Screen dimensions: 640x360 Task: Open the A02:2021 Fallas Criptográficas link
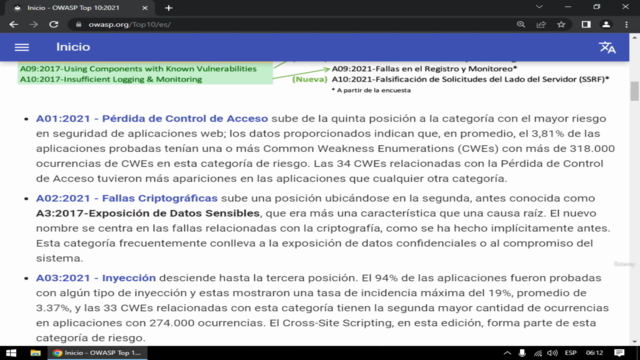[x=127, y=198]
